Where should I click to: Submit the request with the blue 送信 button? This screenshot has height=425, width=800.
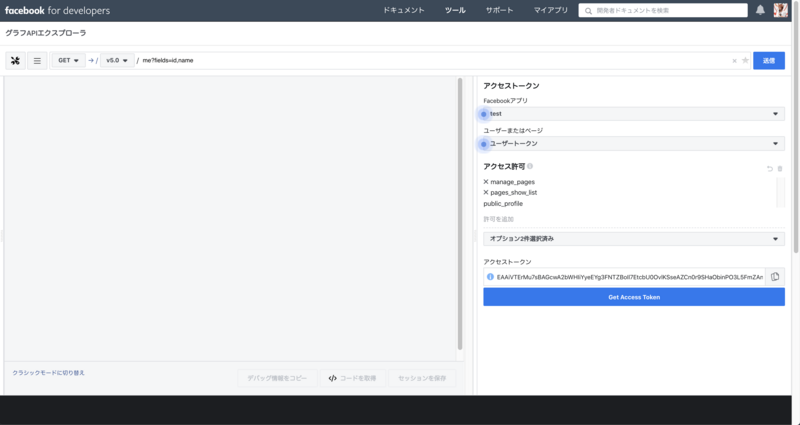[769, 61]
